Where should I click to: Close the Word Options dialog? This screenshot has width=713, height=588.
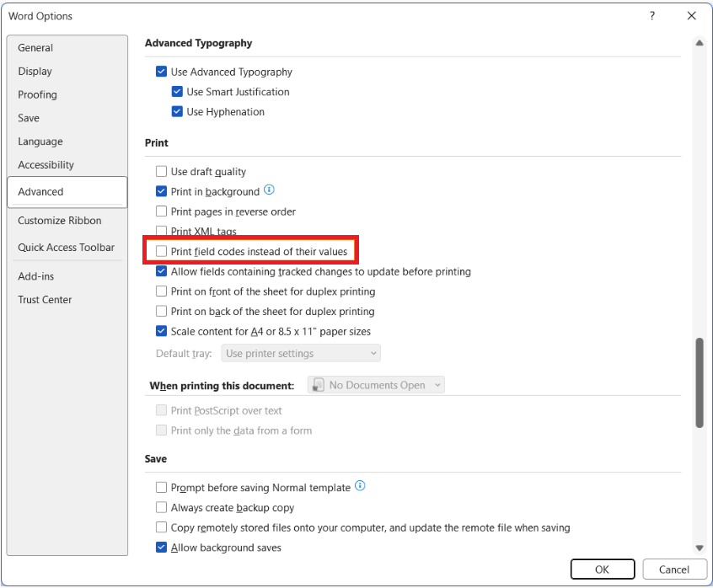coord(692,16)
